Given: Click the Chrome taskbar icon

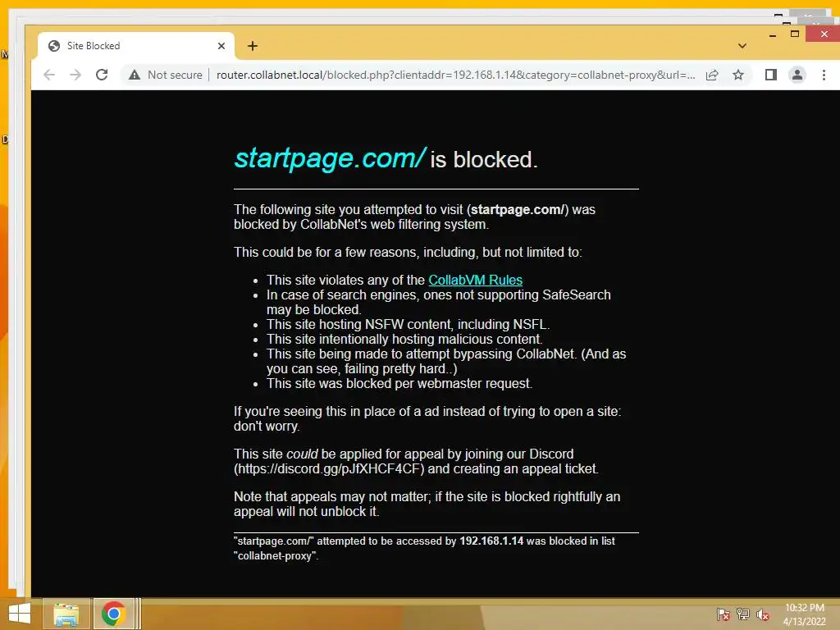Looking at the screenshot, I should [113, 614].
